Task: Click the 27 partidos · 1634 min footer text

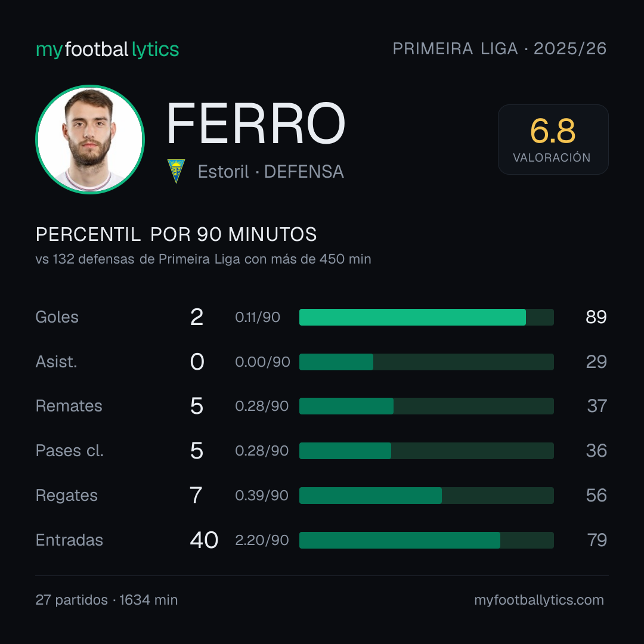Action: click(107, 600)
